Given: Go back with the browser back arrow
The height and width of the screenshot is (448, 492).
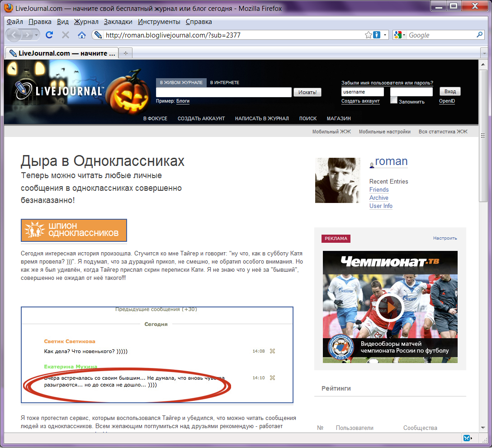Looking at the screenshot, I should click(x=14, y=35).
